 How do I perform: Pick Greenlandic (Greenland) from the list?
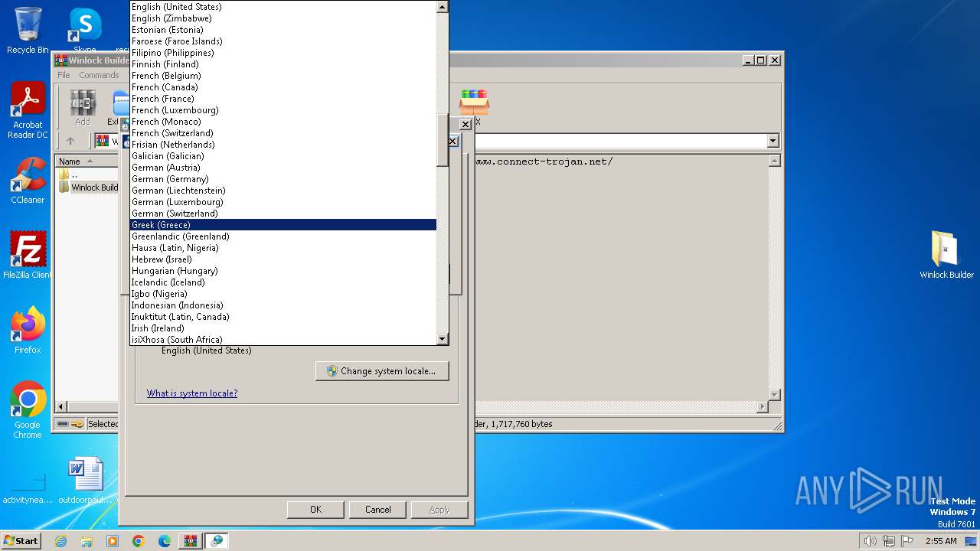pyautogui.click(x=283, y=236)
